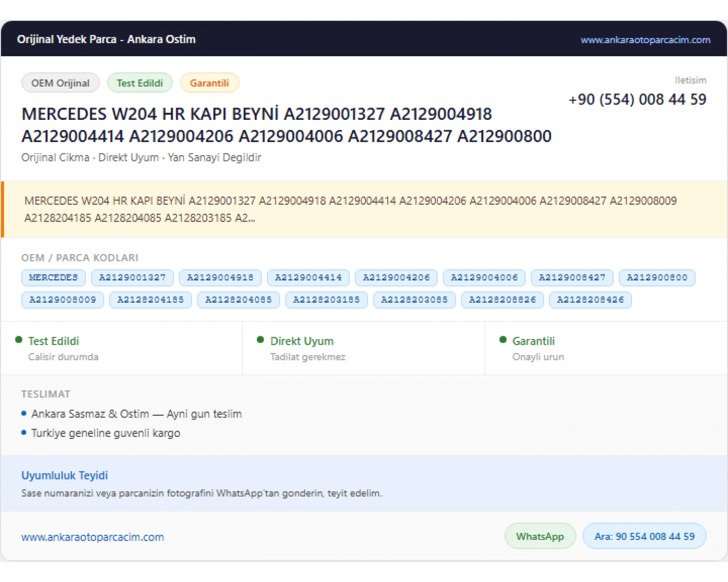Viewport: 728px width, 582px height.
Task: Click the OEM Orijinal badge
Action: coord(61,83)
